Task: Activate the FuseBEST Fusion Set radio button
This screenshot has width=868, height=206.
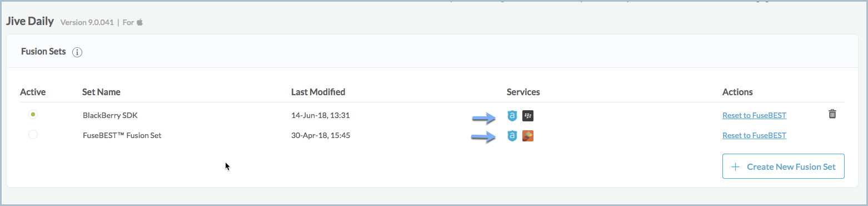Action: coord(33,134)
